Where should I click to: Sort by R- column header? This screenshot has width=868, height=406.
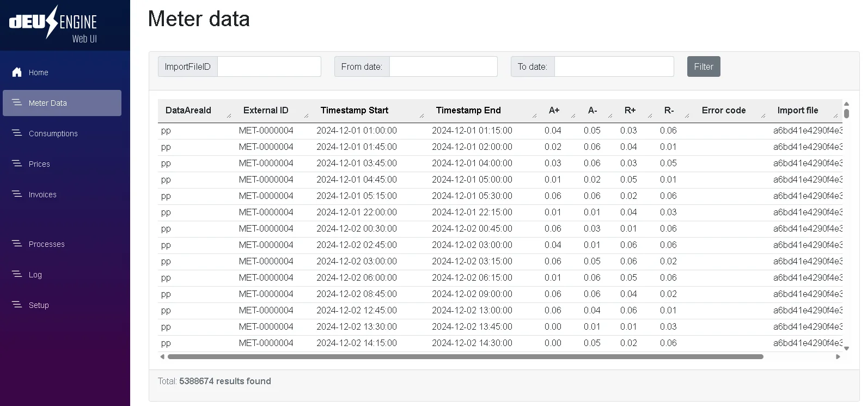[x=669, y=110]
